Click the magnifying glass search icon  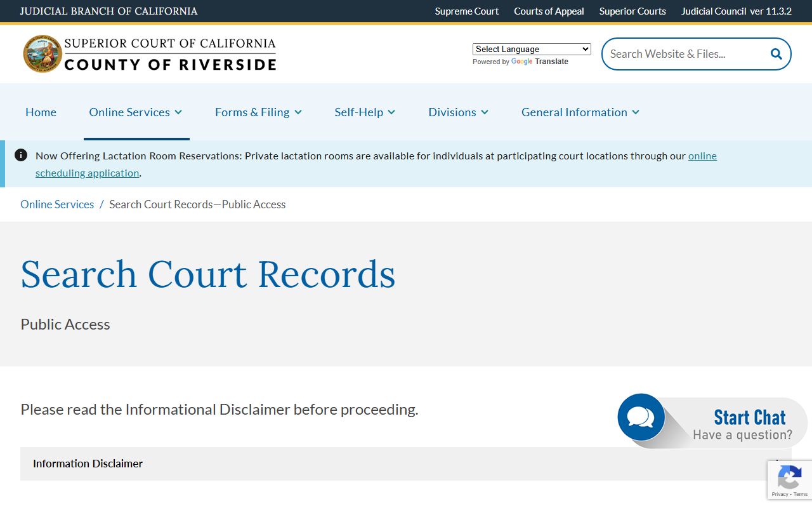coord(776,54)
